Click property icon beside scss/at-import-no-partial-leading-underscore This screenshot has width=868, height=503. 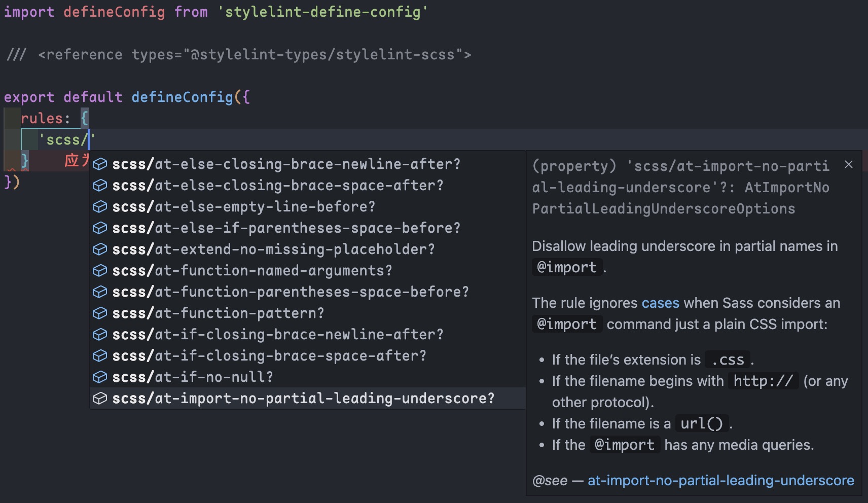(100, 398)
